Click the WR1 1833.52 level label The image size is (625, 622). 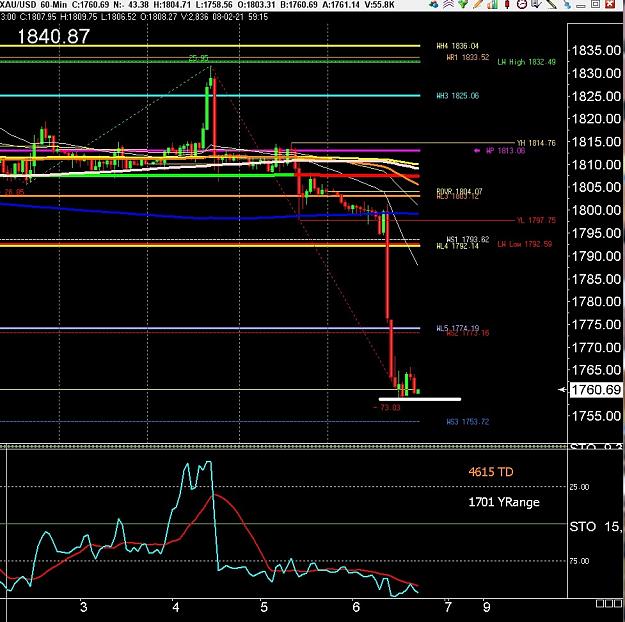(x=468, y=57)
